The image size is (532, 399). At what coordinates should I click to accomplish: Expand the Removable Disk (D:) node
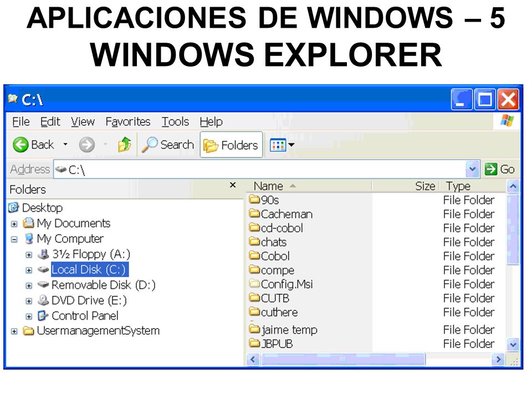coord(29,286)
